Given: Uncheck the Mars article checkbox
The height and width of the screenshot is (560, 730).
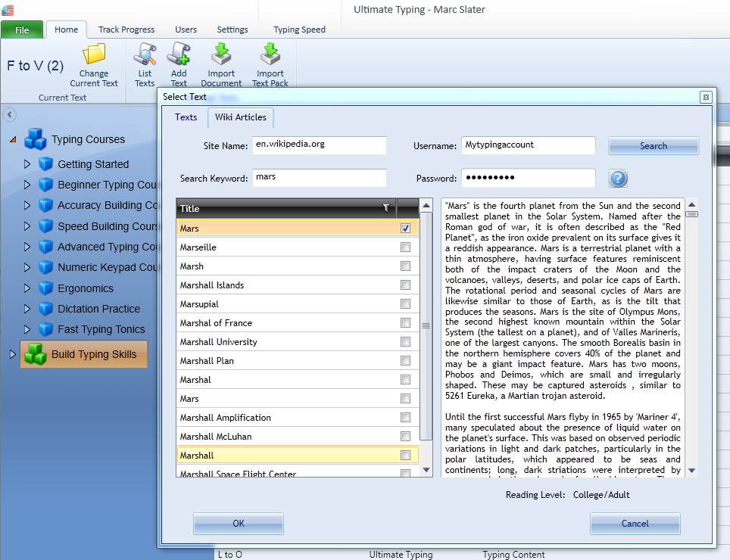Looking at the screenshot, I should tap(405, 228).
